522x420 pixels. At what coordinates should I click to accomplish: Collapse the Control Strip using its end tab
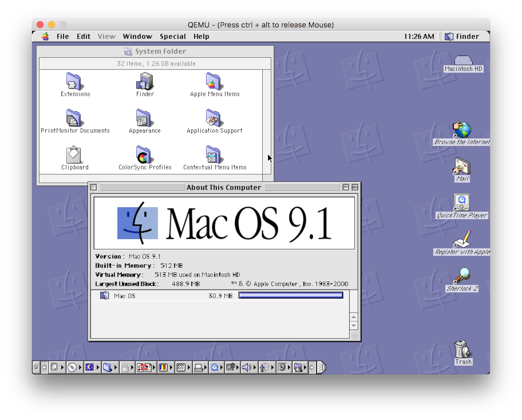[x=322, y=367]
